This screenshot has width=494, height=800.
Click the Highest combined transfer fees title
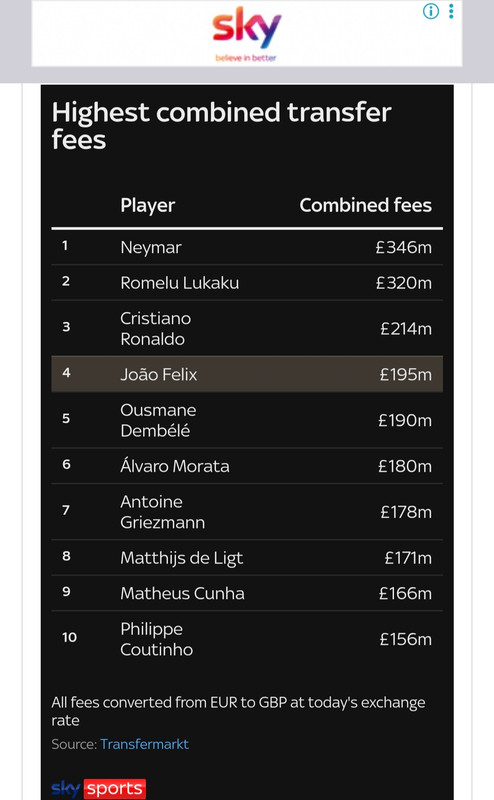click(221, 126)
